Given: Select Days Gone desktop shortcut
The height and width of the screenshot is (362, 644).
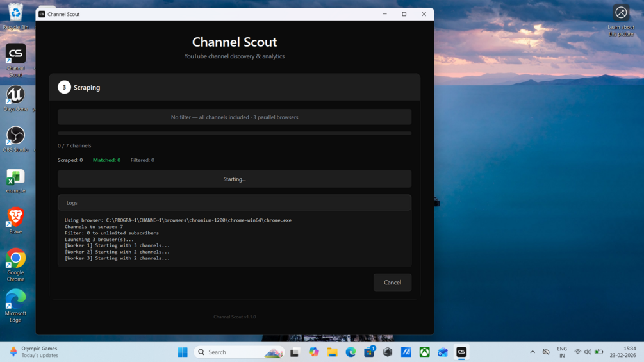Looking at the screenshot, I should (15, 99).
